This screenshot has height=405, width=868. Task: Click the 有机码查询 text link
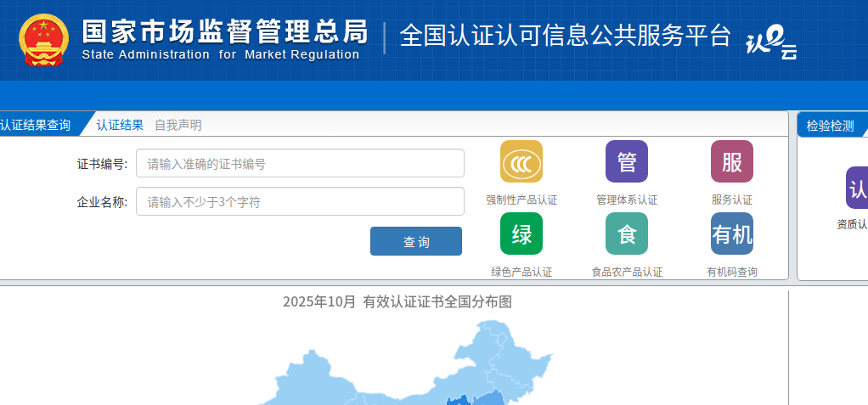tap(731, 272)
